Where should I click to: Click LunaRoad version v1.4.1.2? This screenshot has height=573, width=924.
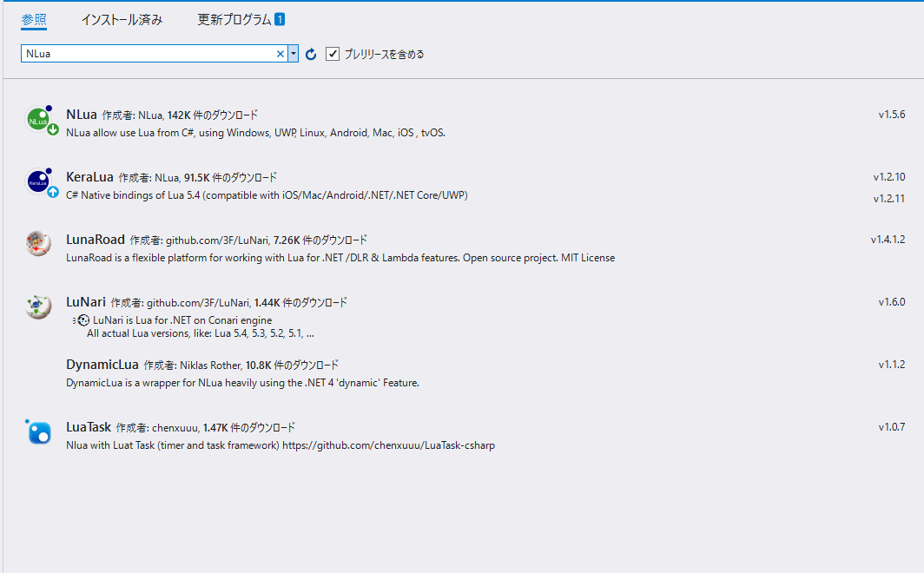[888, 239]
